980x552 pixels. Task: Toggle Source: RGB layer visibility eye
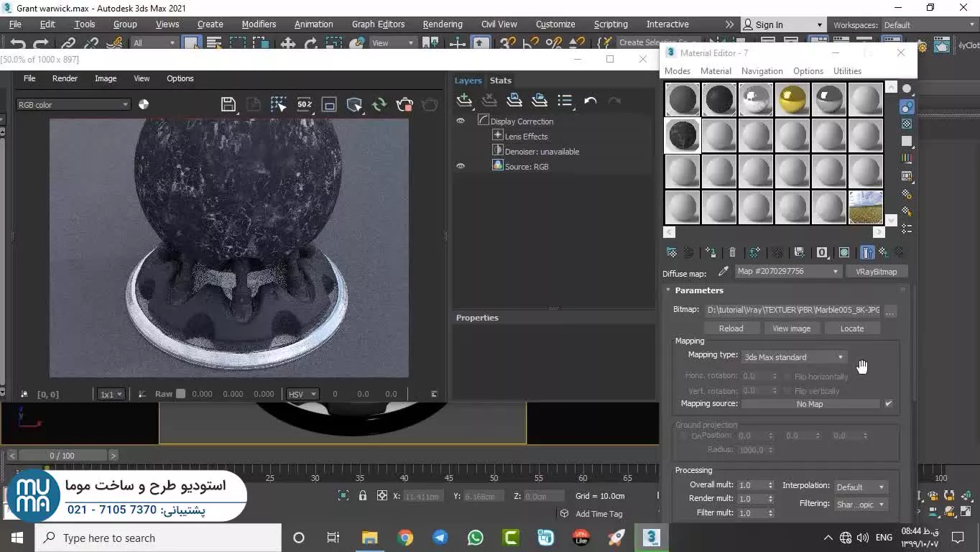point(461,166)
